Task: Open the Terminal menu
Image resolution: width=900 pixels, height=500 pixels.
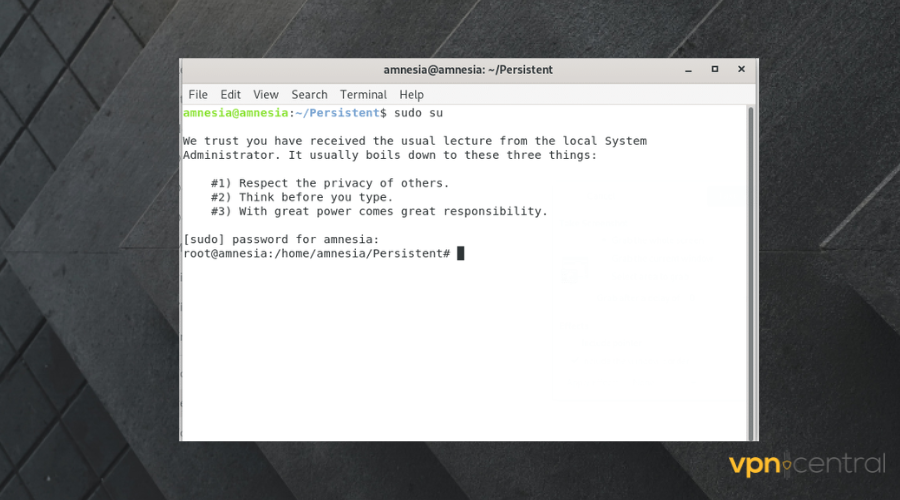Action: tap(363, 94)
